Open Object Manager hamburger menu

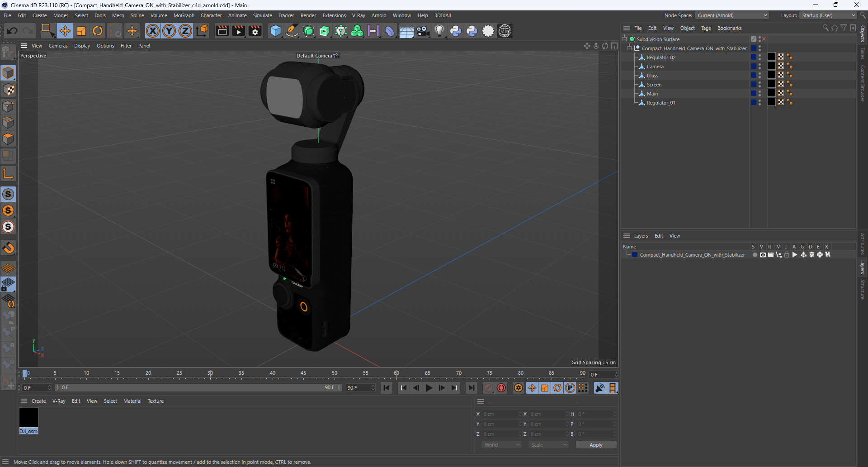pos(627,28)
